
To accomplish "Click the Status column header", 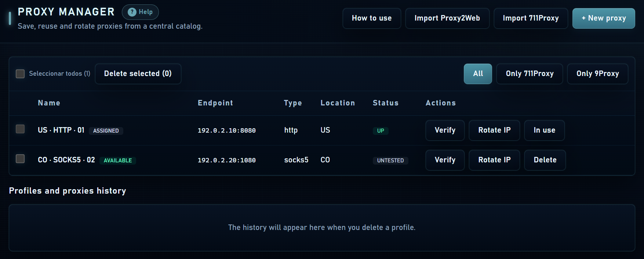I will point(386,103).
